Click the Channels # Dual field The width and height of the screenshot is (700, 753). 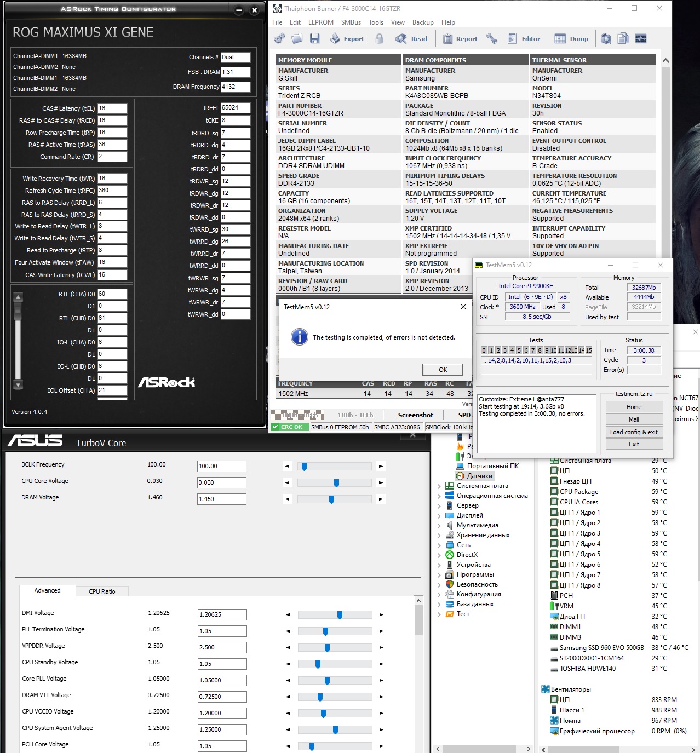point(236,57)
